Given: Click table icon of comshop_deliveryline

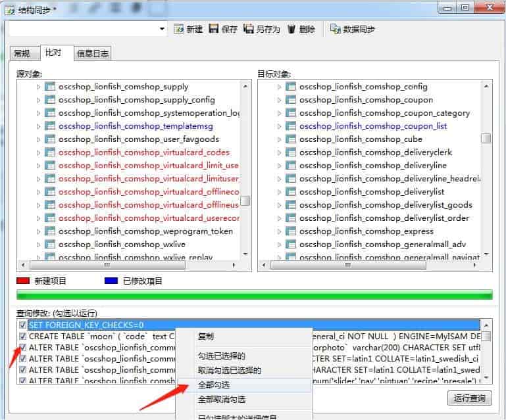Looking at the screenshot, I should click(291, 166).
